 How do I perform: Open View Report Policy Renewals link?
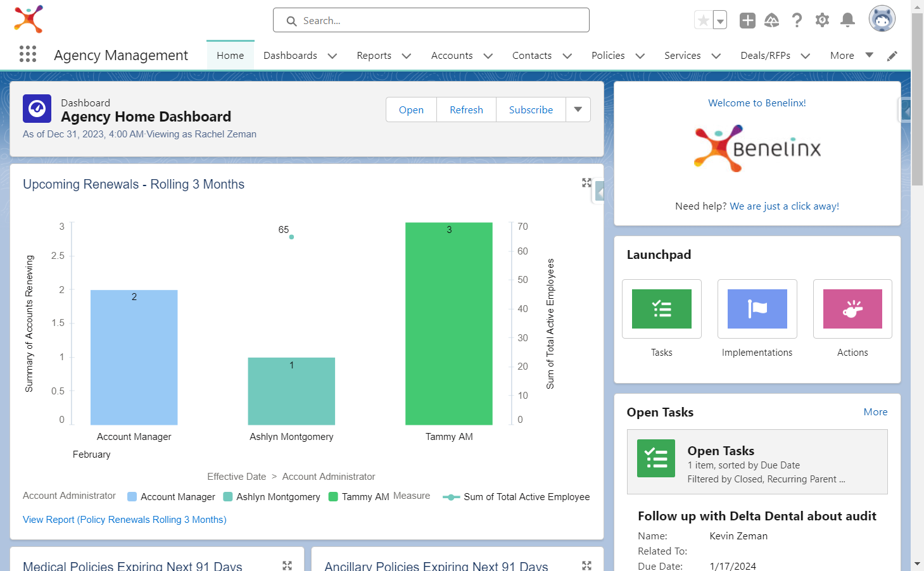click(125, 520)
